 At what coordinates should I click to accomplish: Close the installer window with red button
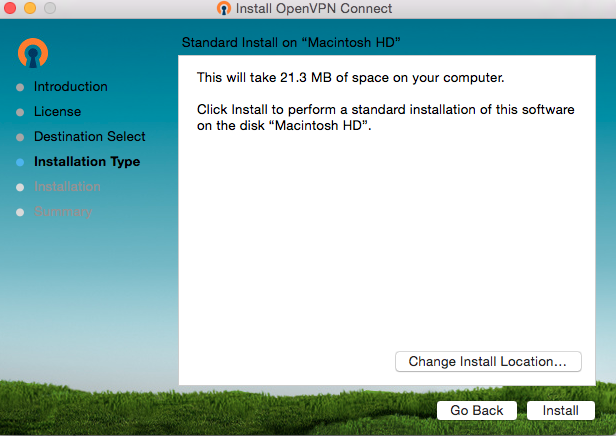[x=9, y=8]
